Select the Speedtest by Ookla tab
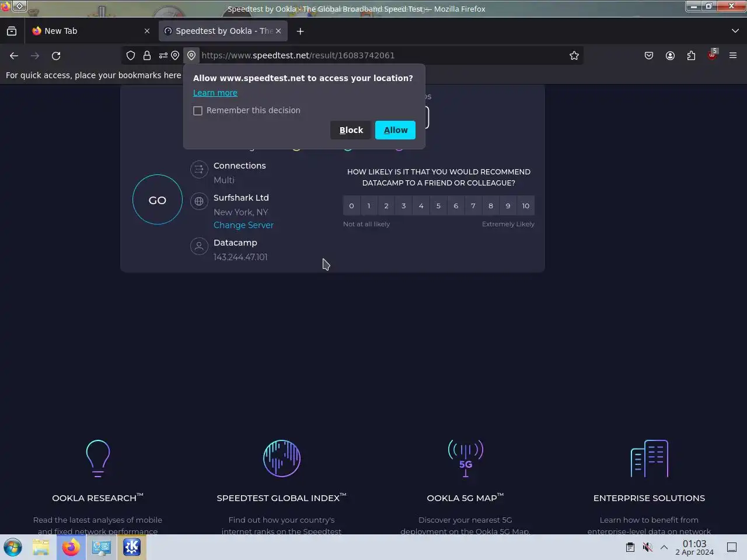Viewport: 747px width, 560px height. [x=223, y=31]
